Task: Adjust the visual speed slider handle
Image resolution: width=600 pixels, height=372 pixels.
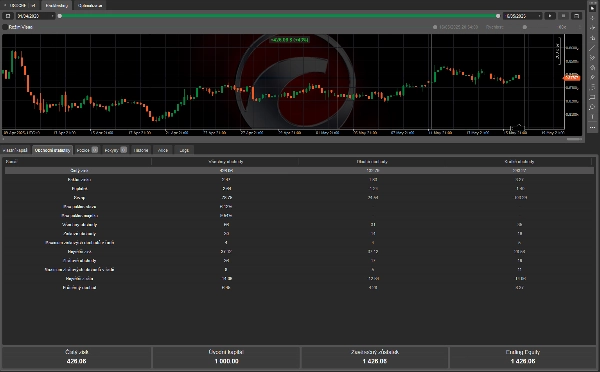Action: click(x=525, y=27)
